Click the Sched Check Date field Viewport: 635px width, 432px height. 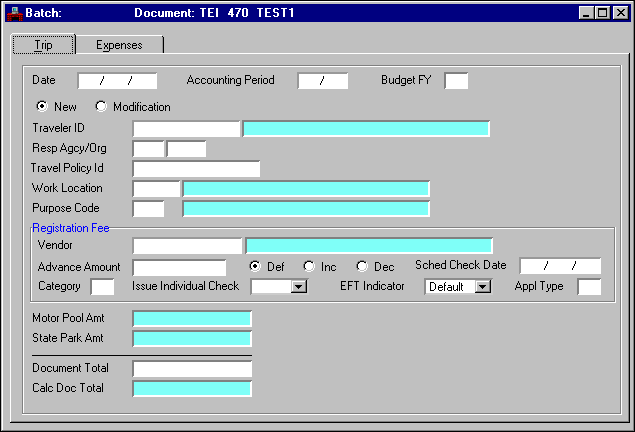(x=559, y=266)
